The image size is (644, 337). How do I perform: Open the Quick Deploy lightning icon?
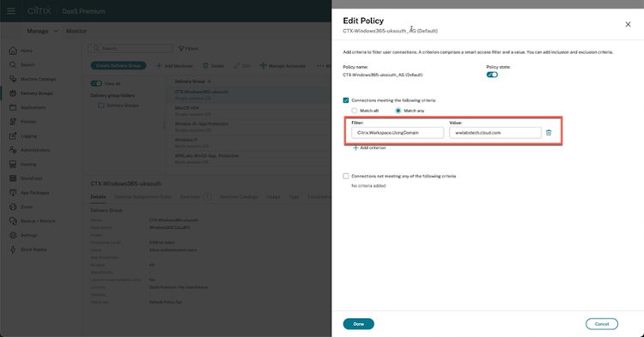point(13,250)
